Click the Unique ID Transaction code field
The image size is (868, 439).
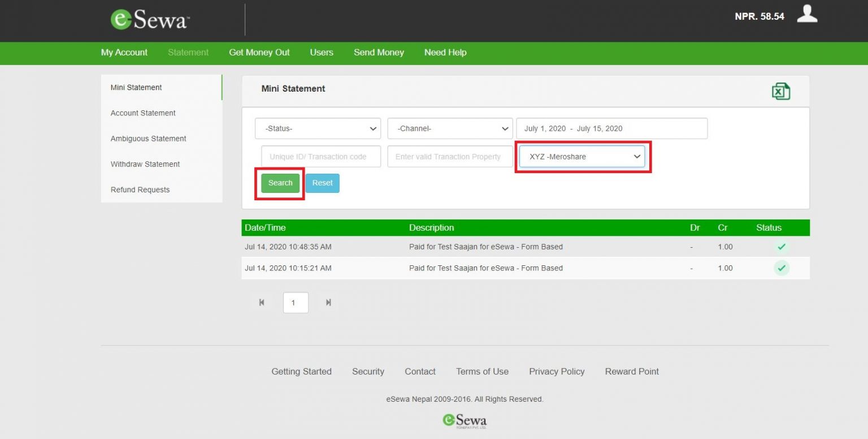pyautogui.click(x=320, y=157)
